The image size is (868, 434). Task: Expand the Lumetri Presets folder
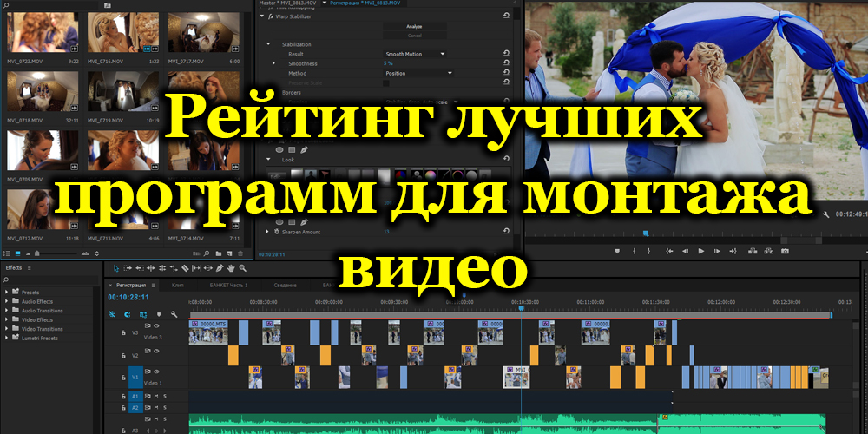tap(7, 338)
